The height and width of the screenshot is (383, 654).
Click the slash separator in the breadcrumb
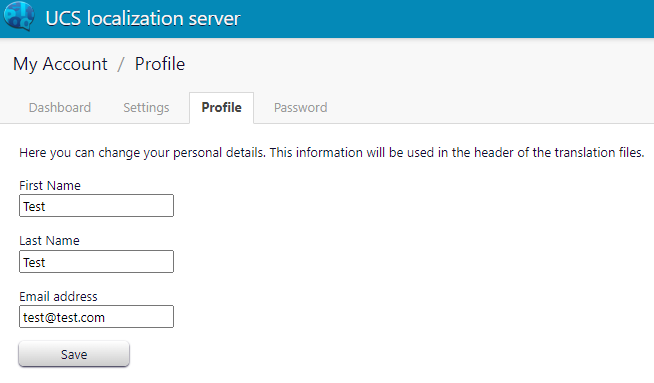pos(121,64)
